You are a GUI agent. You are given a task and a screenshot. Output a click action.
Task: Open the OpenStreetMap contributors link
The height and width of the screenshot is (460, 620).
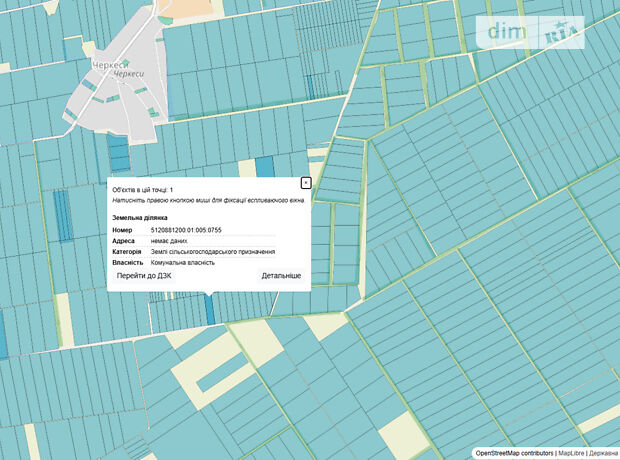tap(513, 453)
